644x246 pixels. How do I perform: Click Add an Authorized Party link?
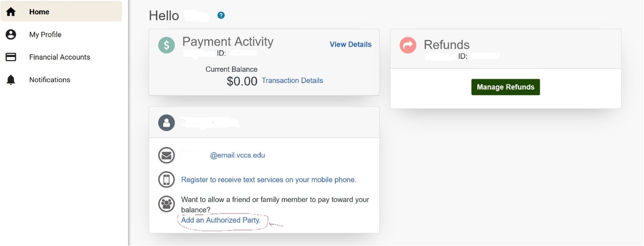coord(221,220)
